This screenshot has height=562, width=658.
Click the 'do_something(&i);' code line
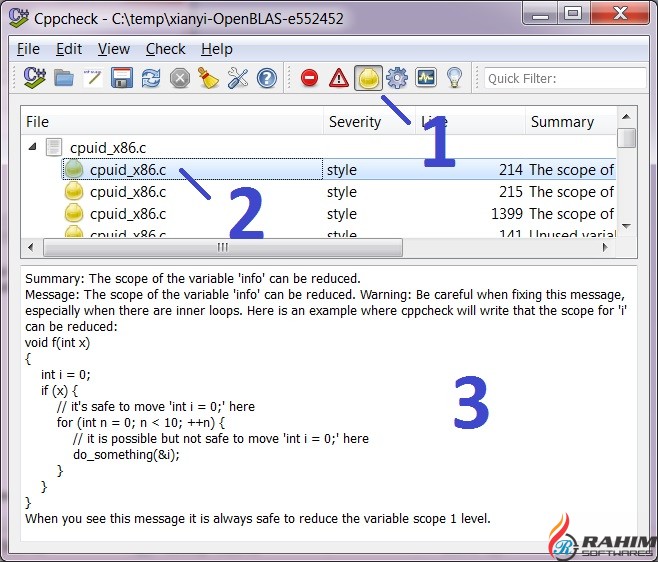(126, 455)
